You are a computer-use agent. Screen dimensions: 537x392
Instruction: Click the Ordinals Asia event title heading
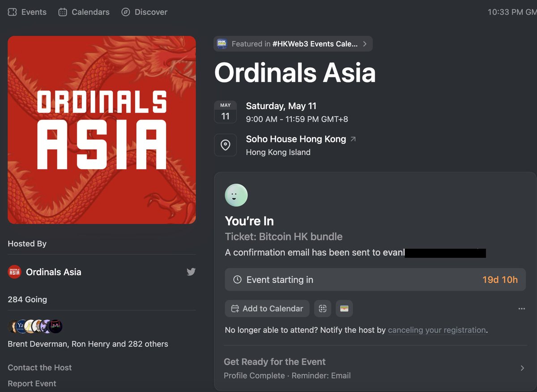click(x=295, y=73)
